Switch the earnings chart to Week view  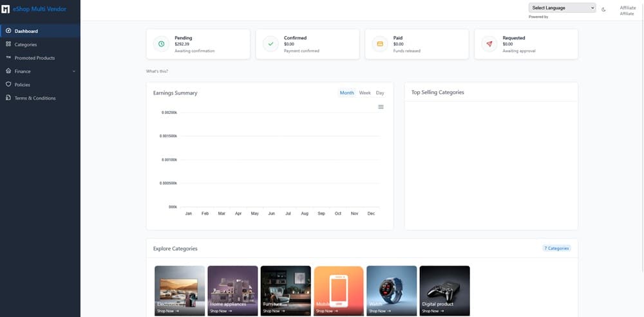pos(365,93)
